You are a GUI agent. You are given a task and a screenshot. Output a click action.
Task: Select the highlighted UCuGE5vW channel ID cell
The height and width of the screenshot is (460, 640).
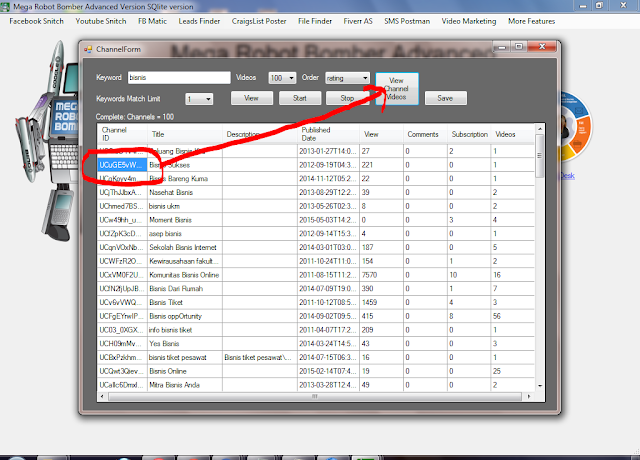pyautogui.click(x=122, y=165)
